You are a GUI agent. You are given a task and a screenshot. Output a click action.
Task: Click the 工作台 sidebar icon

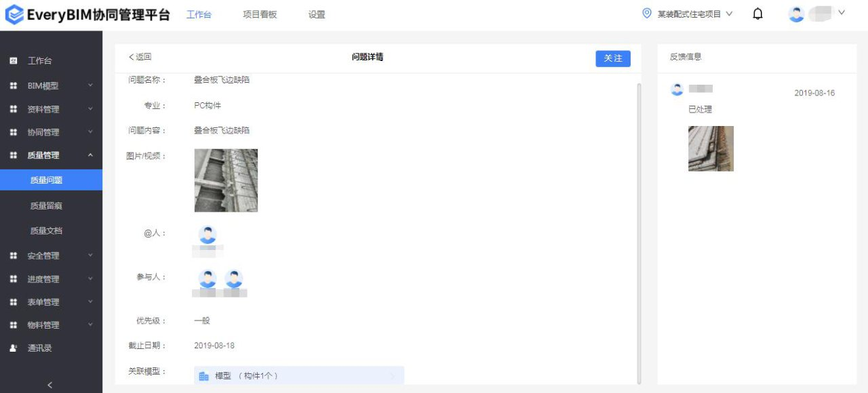(13, 61)
